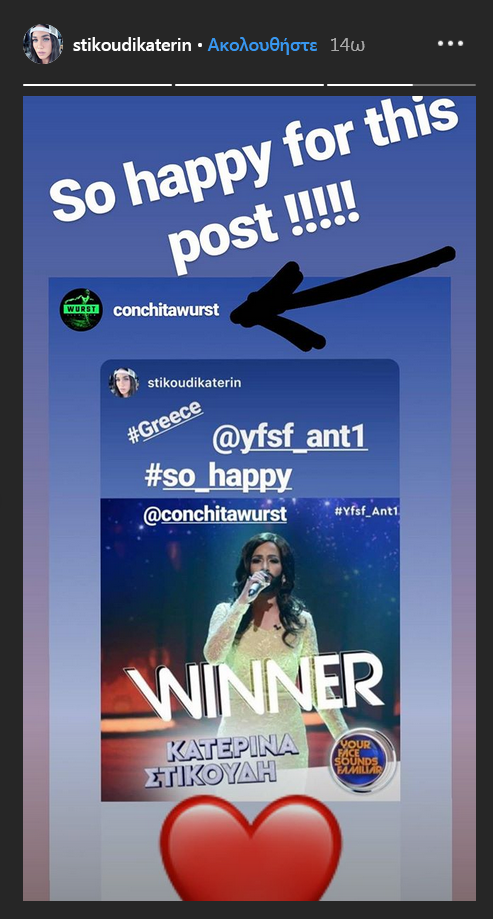Tap the @conchitawurst mention on photo
This screenshot has height=919, width=493.
coord(215,515)
